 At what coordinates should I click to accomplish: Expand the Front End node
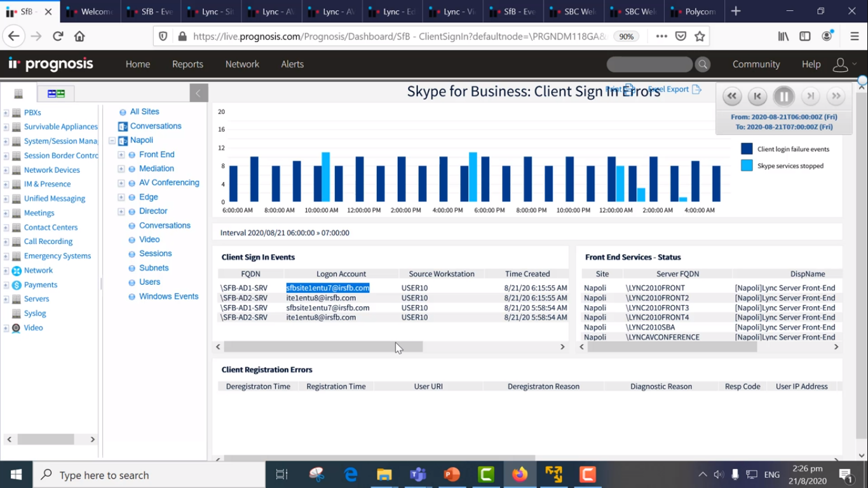tap(121, 154)
